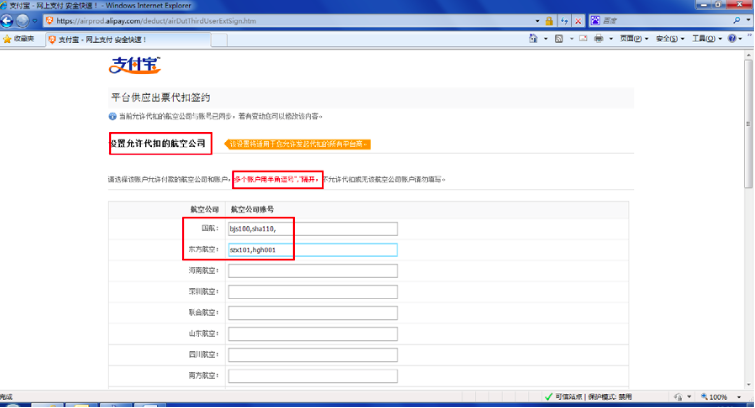
Task: Open the 工具(O) menu
Action: point(706,39)
